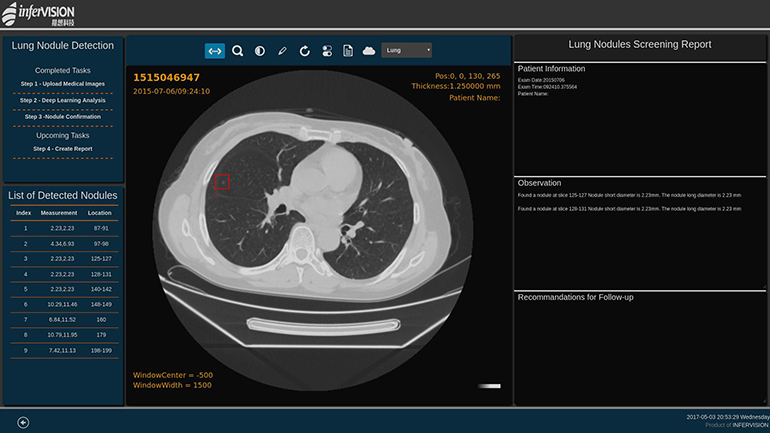Click the red nodule marker box on scan
The image size is (770, 433).
[222, 181]
